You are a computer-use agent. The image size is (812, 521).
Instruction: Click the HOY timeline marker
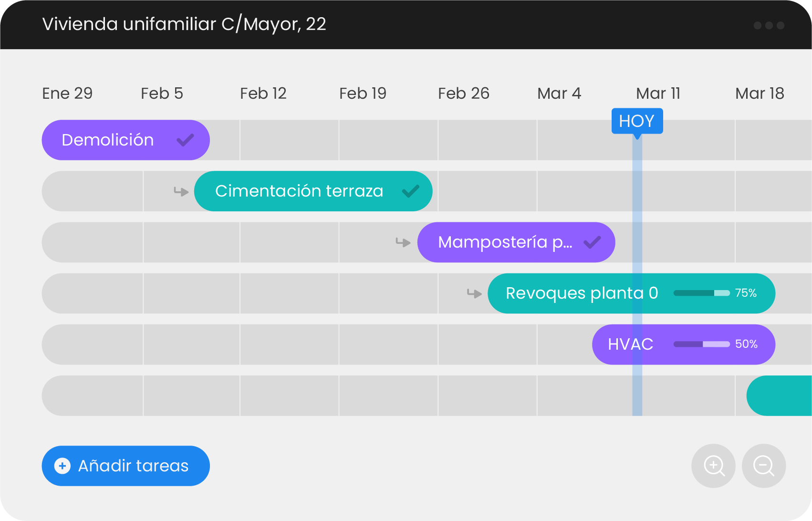(x=637, y=121)
